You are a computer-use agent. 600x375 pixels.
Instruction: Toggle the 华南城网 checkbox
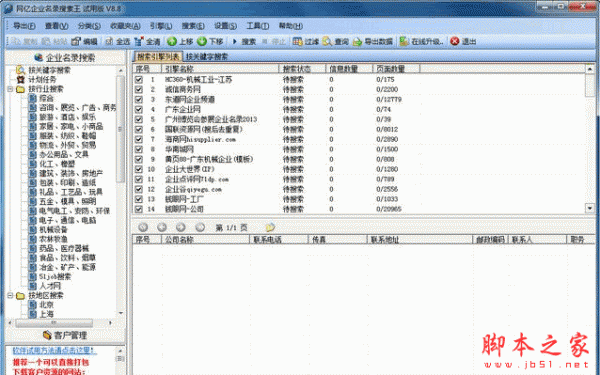(139, 149)
